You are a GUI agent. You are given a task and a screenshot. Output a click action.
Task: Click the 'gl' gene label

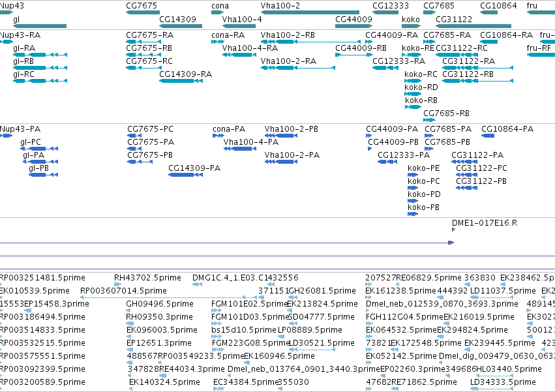coord(16,20)
